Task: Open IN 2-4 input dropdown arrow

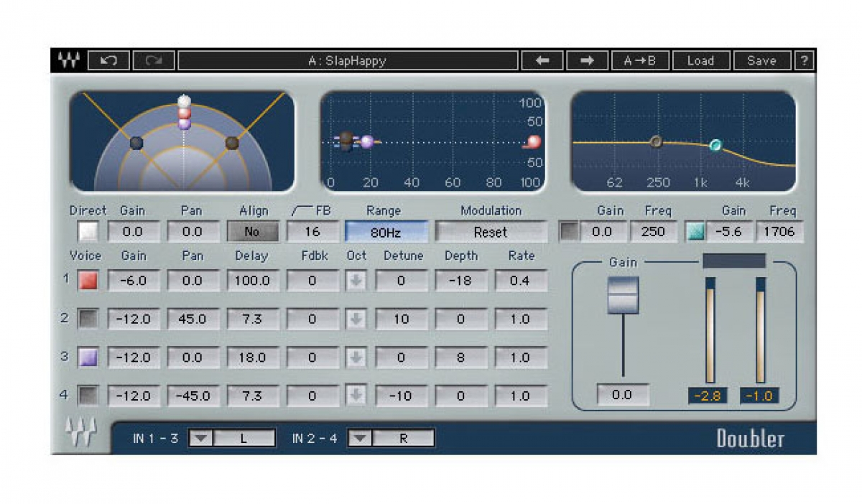Action: 361,438
